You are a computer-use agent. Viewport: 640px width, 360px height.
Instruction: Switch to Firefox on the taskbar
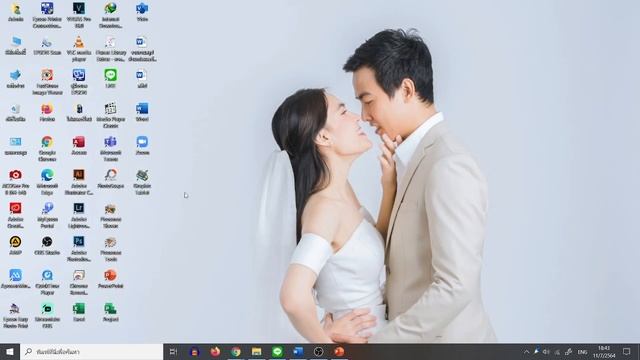(215, 351)
